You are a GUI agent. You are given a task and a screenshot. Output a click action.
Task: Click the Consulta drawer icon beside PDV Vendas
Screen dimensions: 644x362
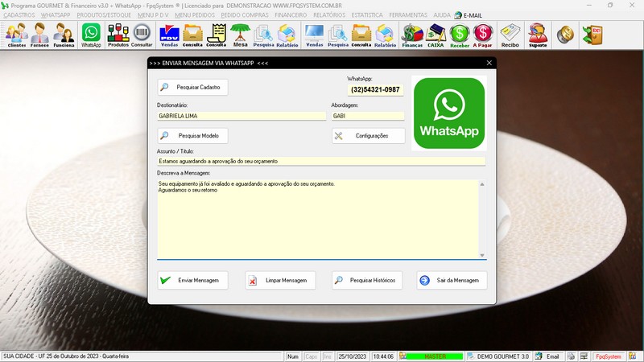pos(192,35)
